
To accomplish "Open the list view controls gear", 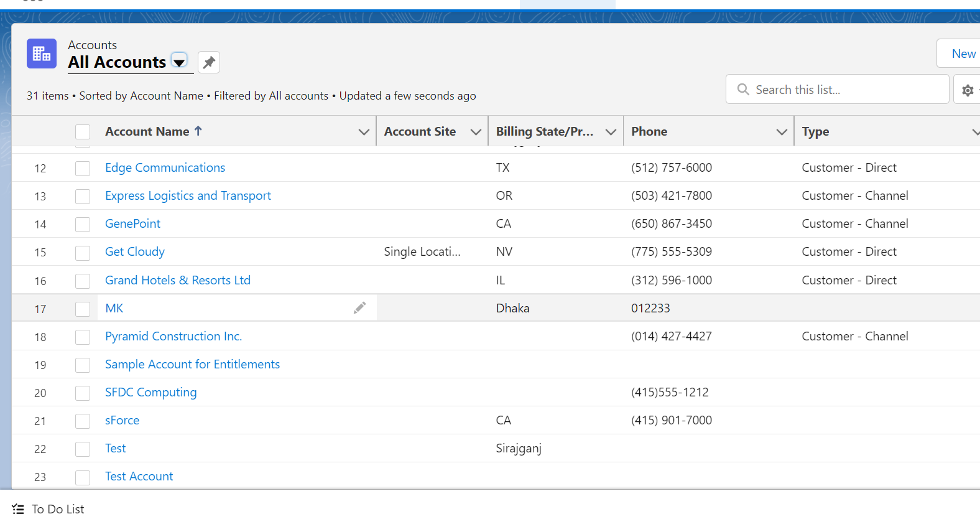I will click(x=968, y=90).
